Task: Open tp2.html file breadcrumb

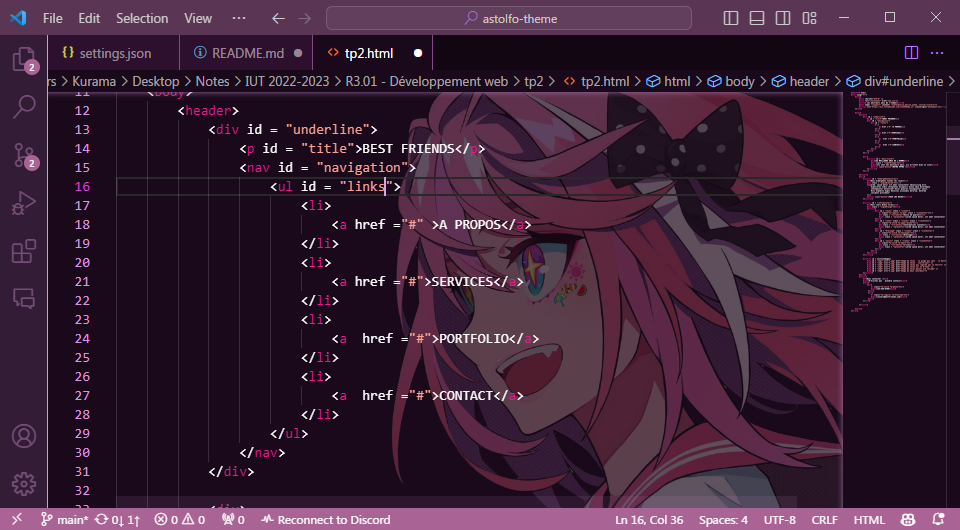Action: [596, 81]
